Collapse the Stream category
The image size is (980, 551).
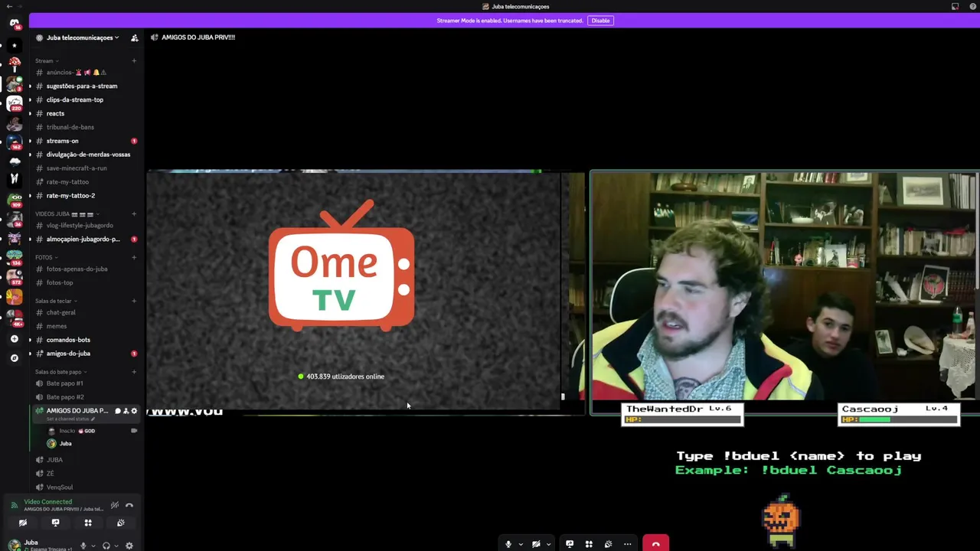[47, 60]
